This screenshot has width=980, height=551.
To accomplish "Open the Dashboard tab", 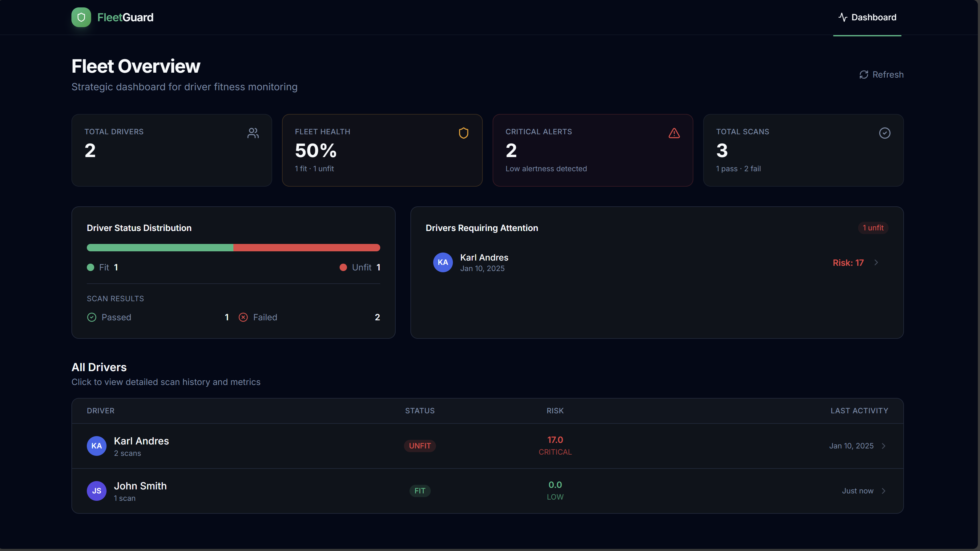I will pyautogui.click(x=867, y=17).
